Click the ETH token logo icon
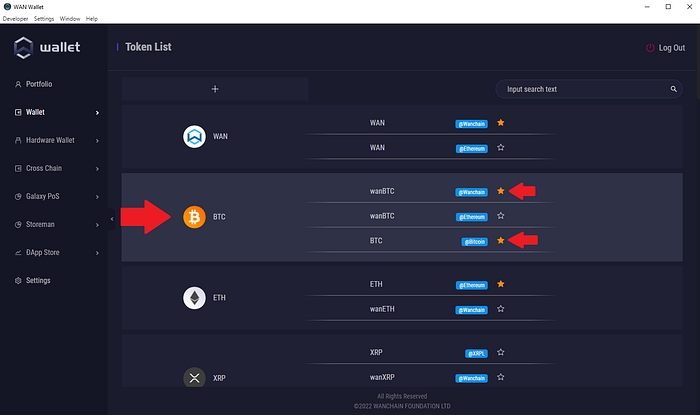Image resolution: width=700 pixels, height=415 pixels. (x=194, y=297)
